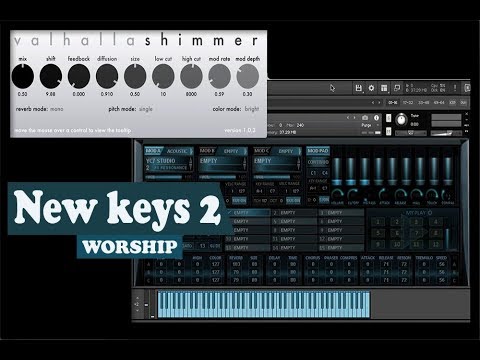Click Valhalla Shimmer size knob
The width and height of the screenshot is (480, 360).
pyautogui.click(x=135, y=76)
